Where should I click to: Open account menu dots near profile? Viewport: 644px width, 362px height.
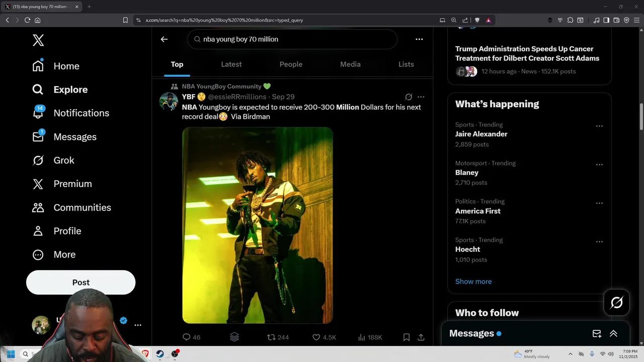[138, 325]
